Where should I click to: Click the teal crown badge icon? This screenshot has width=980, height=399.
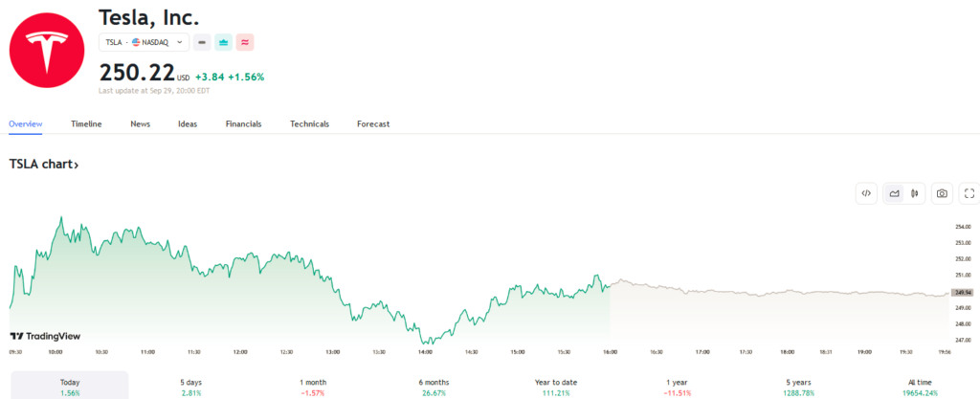224,42
